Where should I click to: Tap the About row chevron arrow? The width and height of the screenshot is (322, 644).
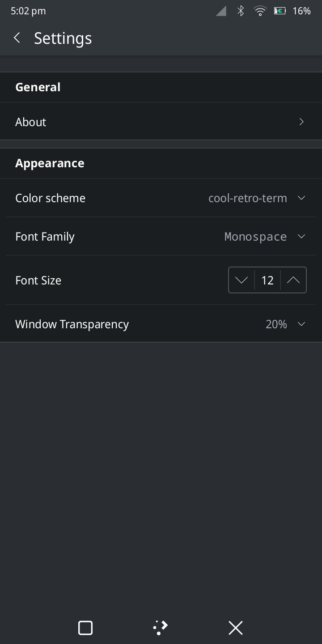[301, 122]
